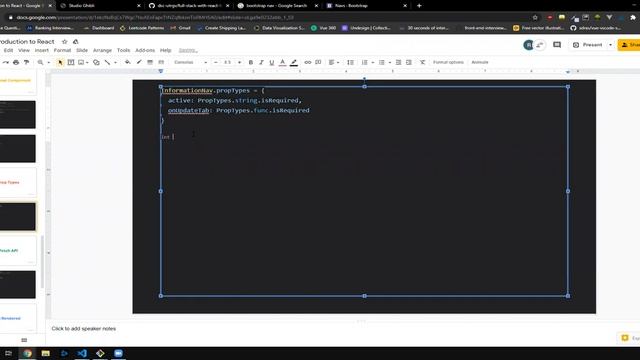Open the Add-ons menu

point(145,50)
